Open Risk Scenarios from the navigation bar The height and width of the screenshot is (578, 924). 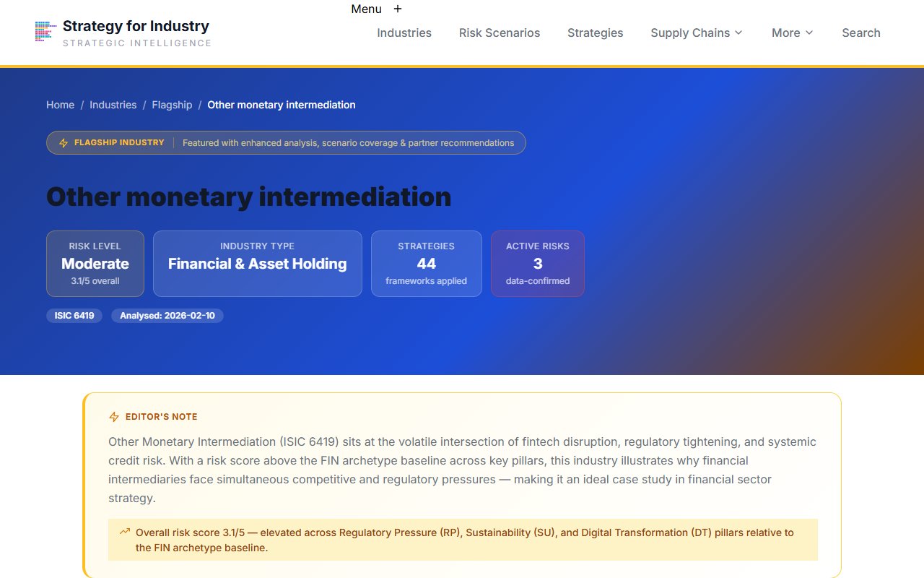(500, 33)
